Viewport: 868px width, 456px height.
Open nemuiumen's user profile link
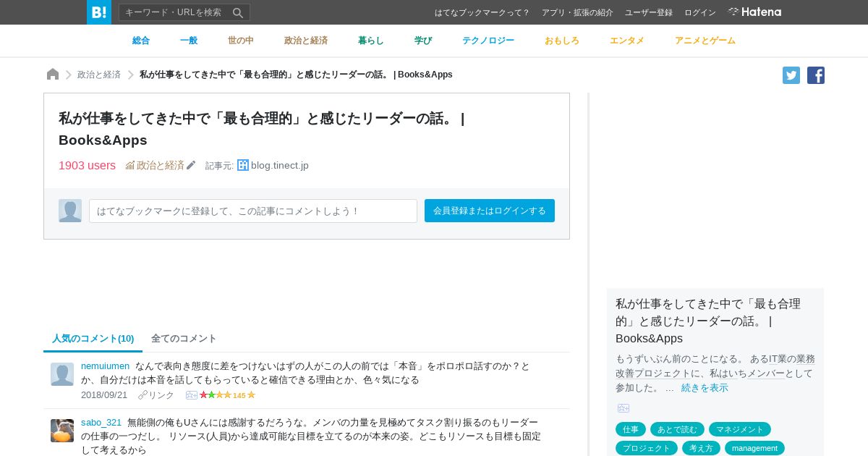tap(106, 366)
